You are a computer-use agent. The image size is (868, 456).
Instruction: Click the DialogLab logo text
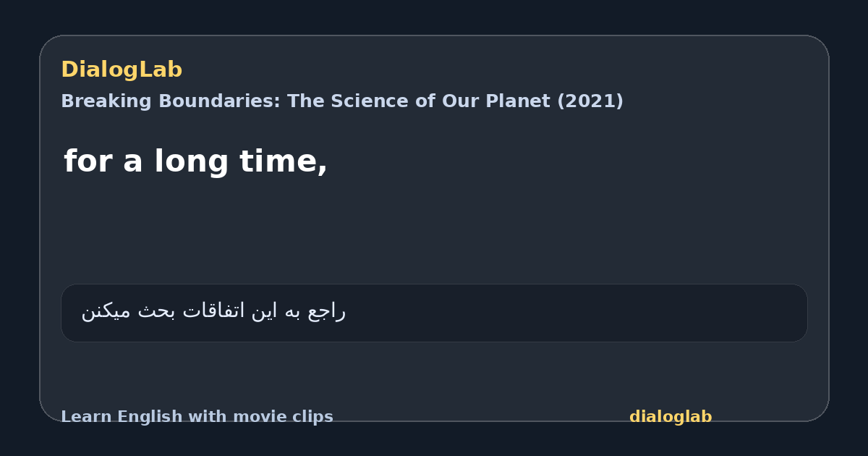pos(122,70)
